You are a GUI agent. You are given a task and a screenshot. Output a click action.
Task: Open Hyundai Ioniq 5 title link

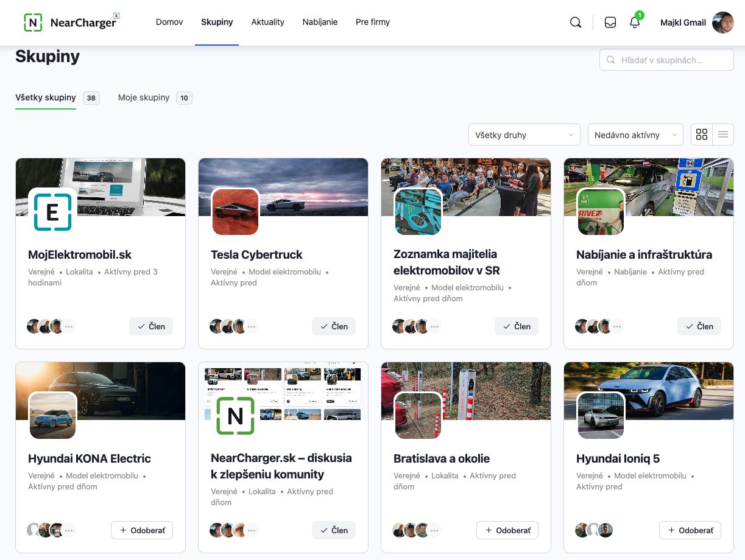click(x=618, y=458)
